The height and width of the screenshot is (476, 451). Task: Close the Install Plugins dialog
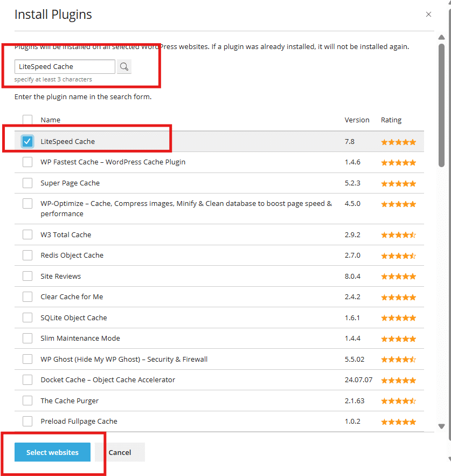click(428, 15)
